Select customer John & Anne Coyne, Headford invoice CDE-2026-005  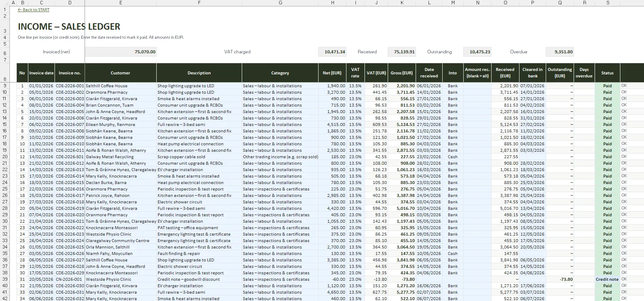tap(121, 112)
